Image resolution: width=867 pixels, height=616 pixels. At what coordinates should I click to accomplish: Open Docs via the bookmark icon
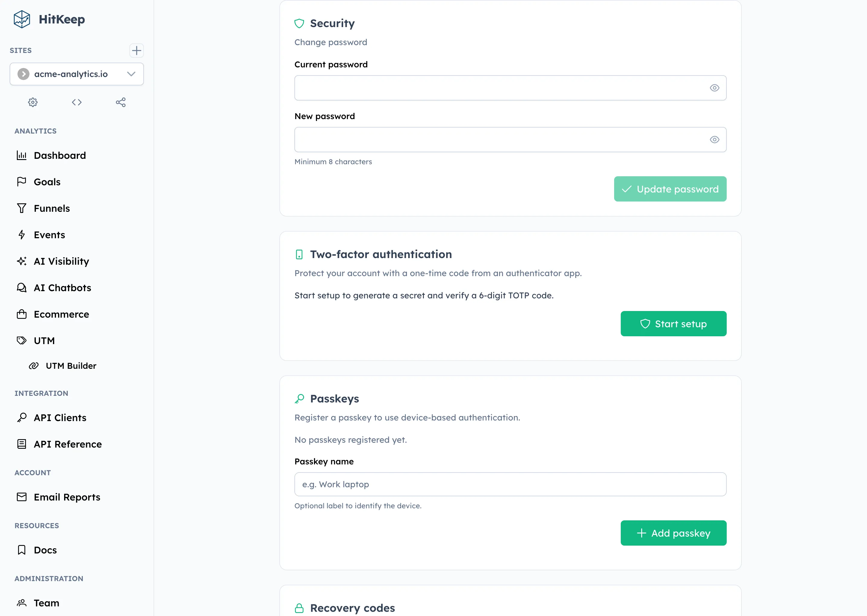(22, 550)
